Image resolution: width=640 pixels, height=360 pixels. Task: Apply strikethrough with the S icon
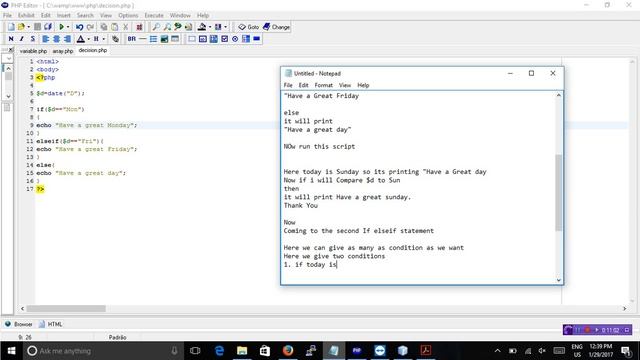coord(33,39)
